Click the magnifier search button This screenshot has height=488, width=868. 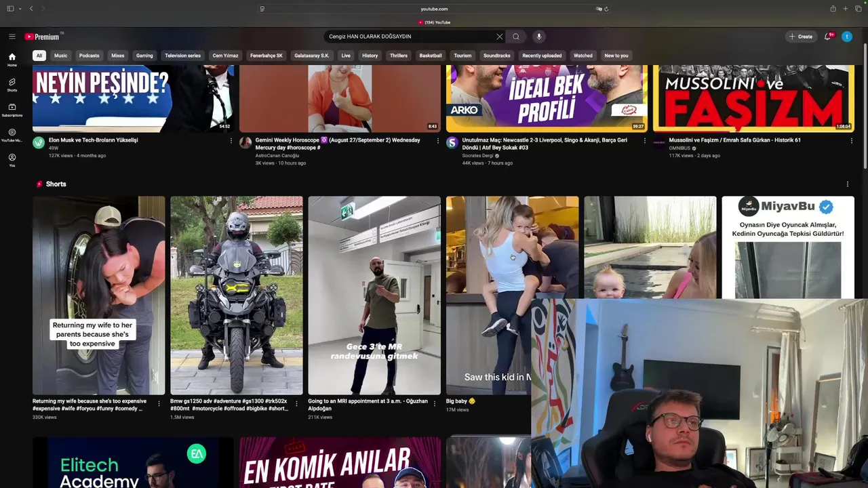click(516, 37)
